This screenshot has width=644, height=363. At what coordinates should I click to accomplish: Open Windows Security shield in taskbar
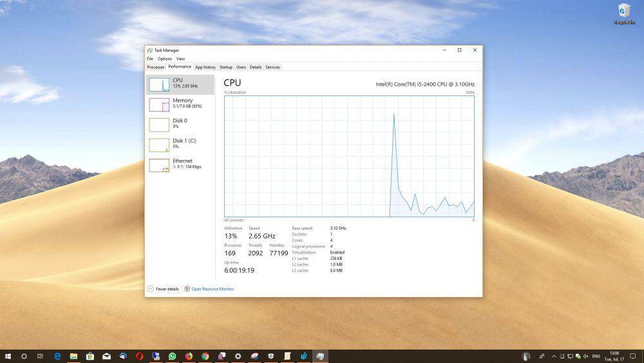click(x=270, y=357)
